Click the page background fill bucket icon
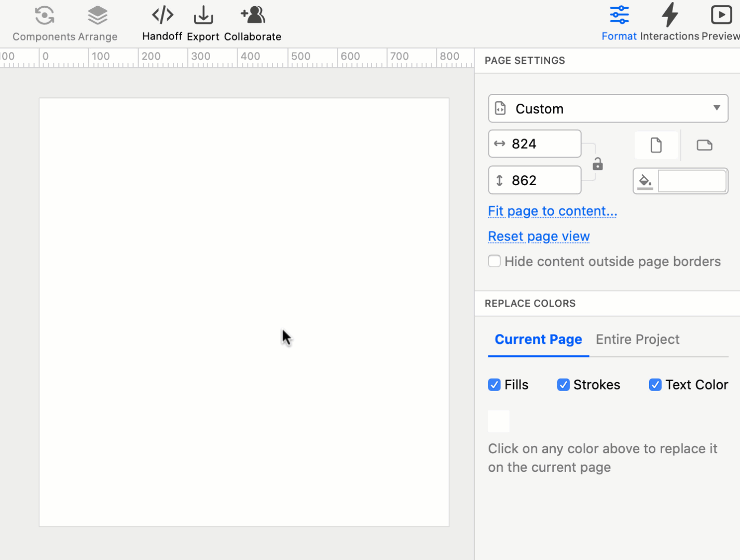Screen dimensions: 740x560 645,181
